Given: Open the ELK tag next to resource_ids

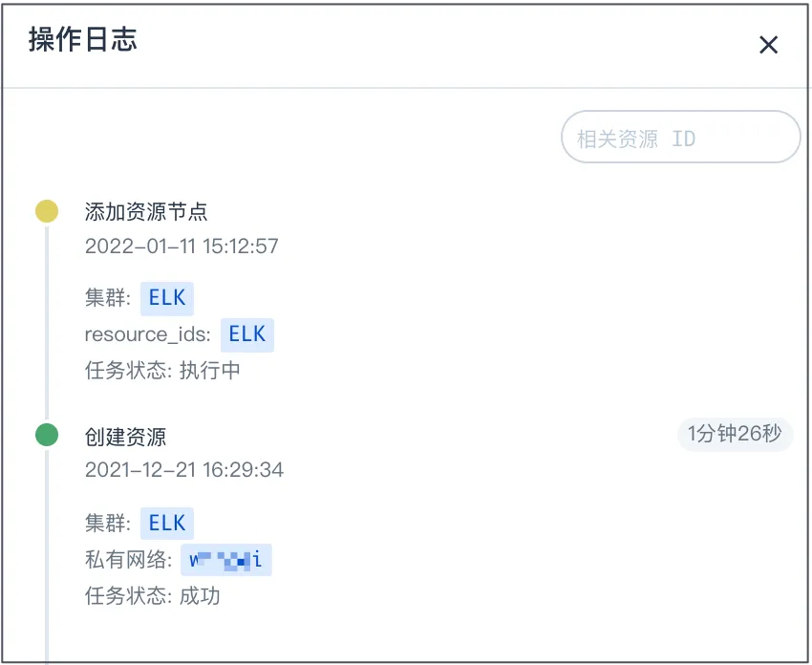Looking at the screenshot, I should click(x=247, y=335).
